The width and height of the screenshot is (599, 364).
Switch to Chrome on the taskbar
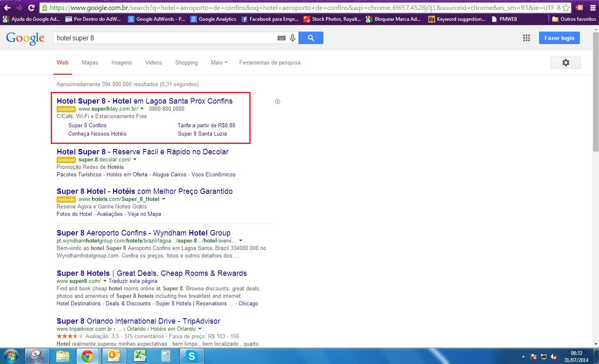pos(87,356)
